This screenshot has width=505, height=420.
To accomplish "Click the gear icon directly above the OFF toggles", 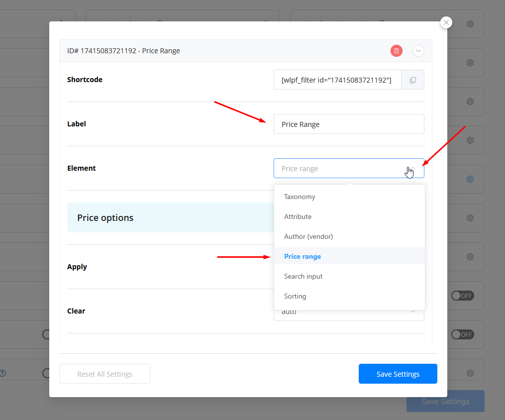I will [470, 257].
